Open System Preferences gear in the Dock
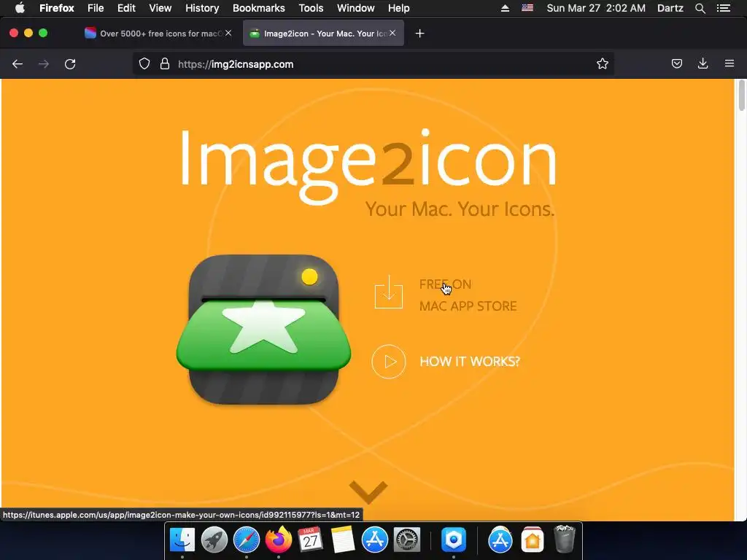This screenshot has width=747, height=560. coord(407,540)
